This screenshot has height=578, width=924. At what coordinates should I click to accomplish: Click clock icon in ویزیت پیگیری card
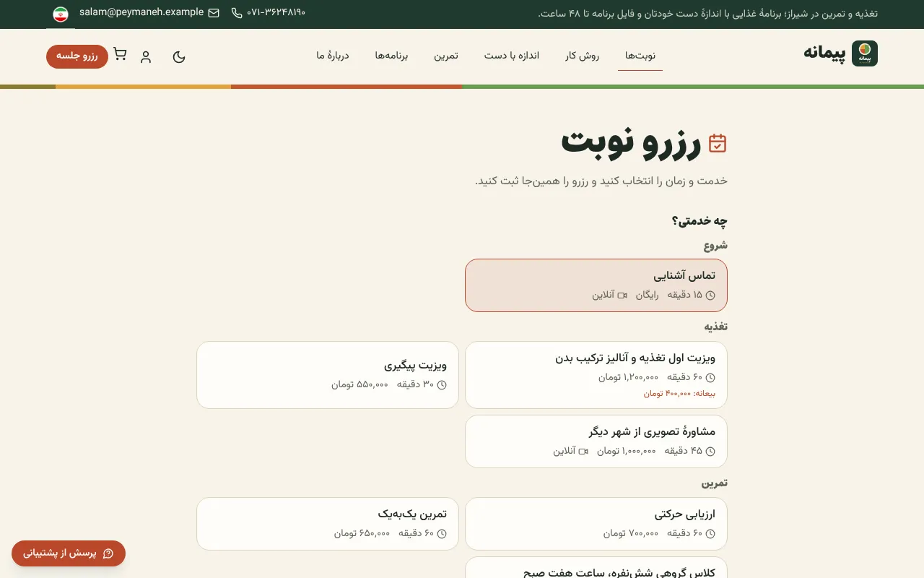pyautogui.click(x=442, y=385)
